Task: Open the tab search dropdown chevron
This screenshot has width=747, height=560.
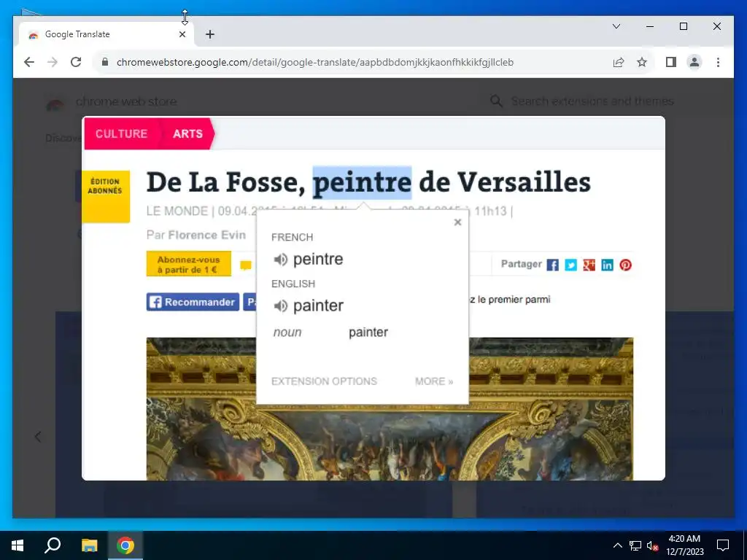Action: tap(616, 26)
